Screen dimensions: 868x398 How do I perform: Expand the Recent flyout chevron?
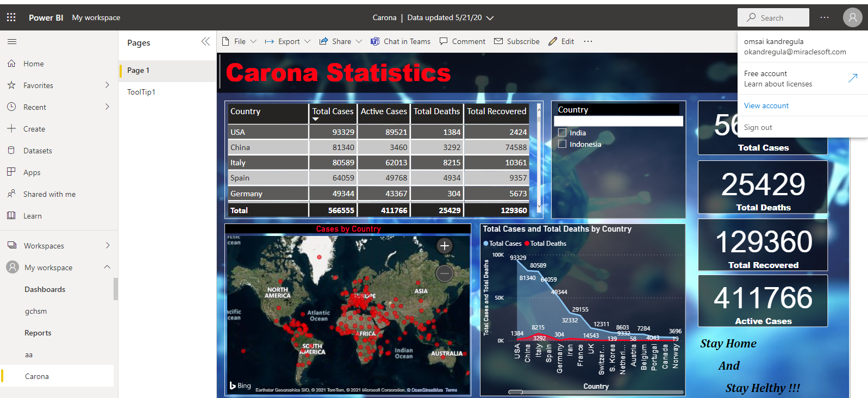107,107
